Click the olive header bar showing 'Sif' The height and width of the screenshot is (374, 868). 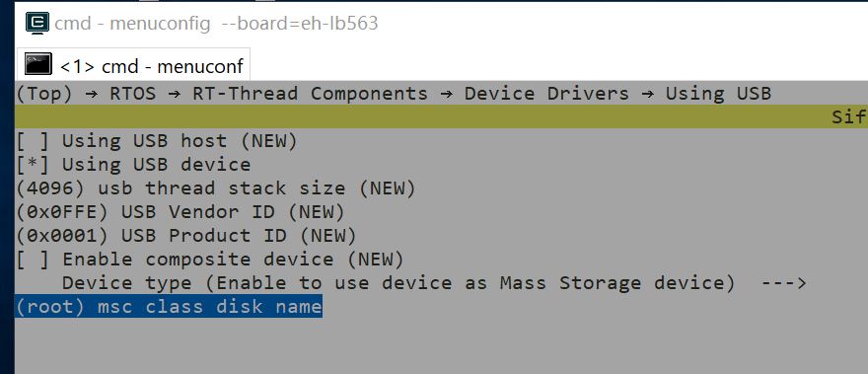coord(441,116)
